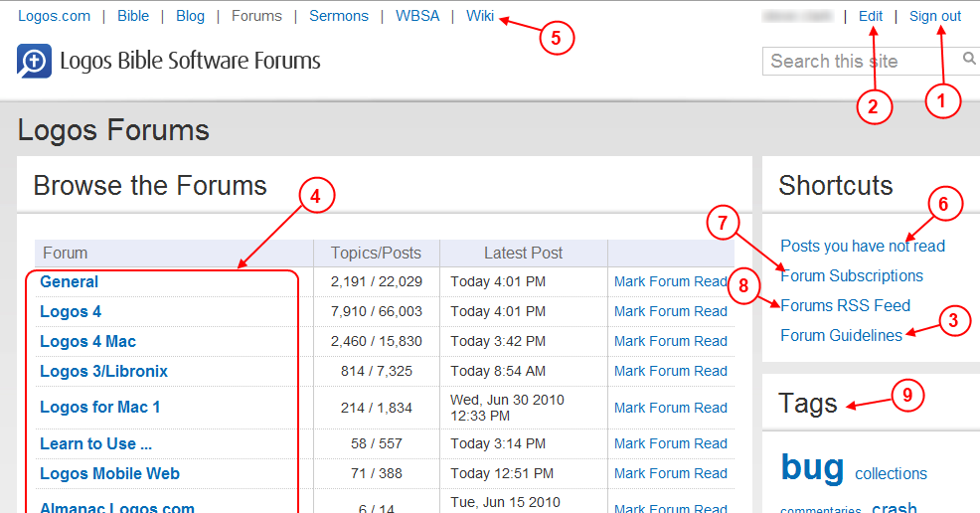
Task: Click the Tags panel heading
Action: pos(807,404)
